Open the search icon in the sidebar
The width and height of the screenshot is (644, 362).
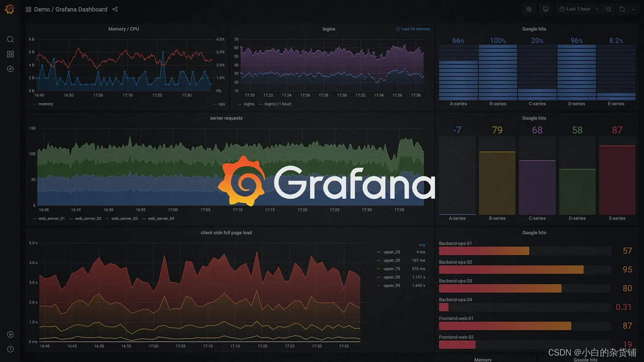[x=10, y=40]
